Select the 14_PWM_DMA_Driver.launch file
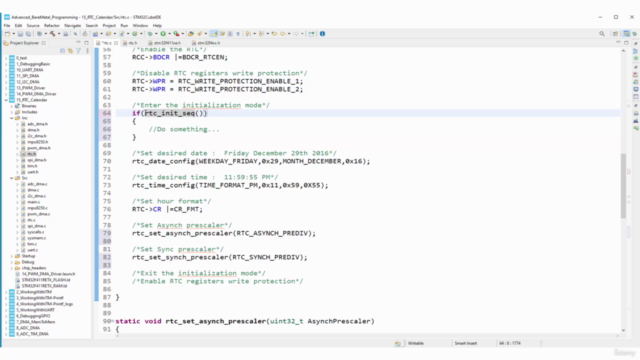640x360 pixels. tap(48, 274)
